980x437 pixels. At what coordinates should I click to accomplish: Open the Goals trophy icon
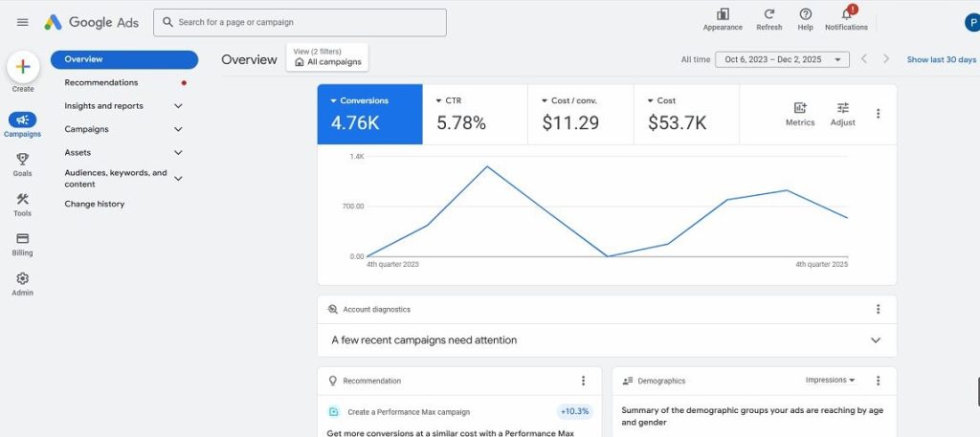[23, 160]
